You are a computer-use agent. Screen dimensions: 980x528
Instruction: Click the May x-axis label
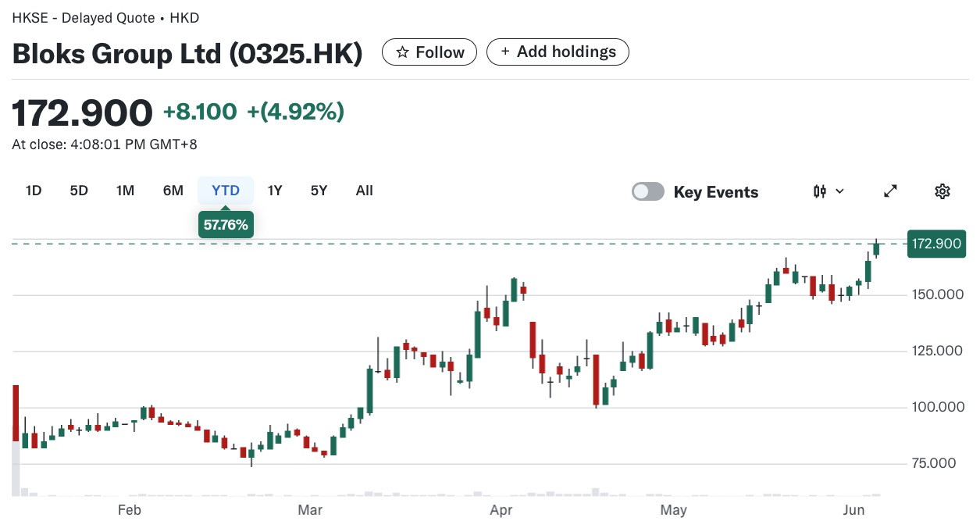coord(673,511)
